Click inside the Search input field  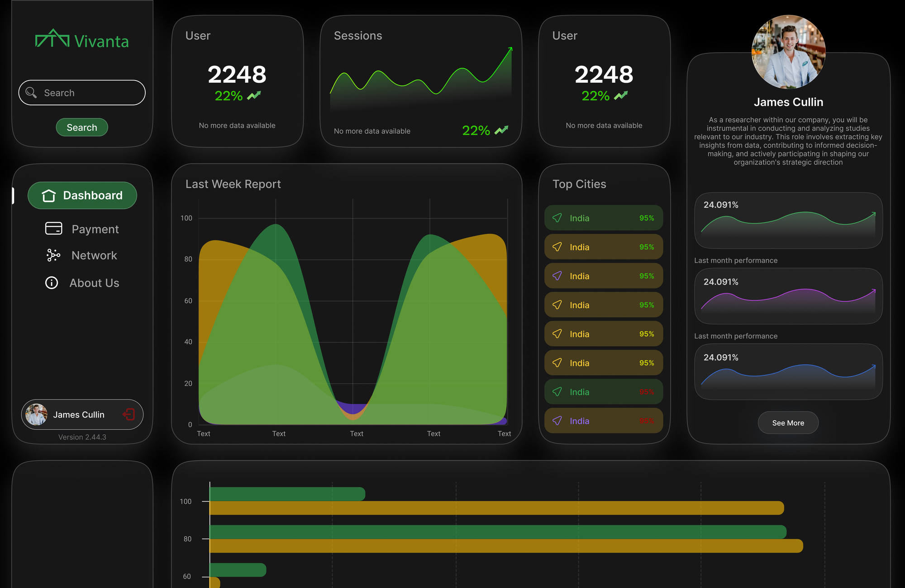tap(81, 92)
